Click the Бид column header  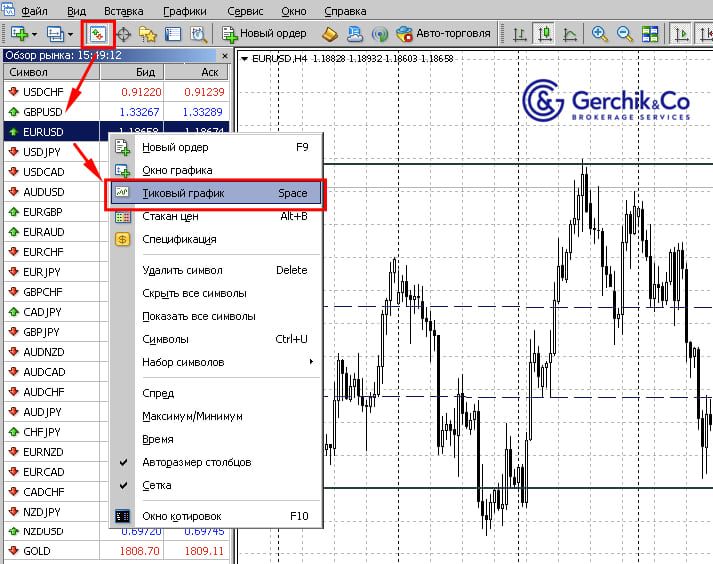click(x=143, y=73)
